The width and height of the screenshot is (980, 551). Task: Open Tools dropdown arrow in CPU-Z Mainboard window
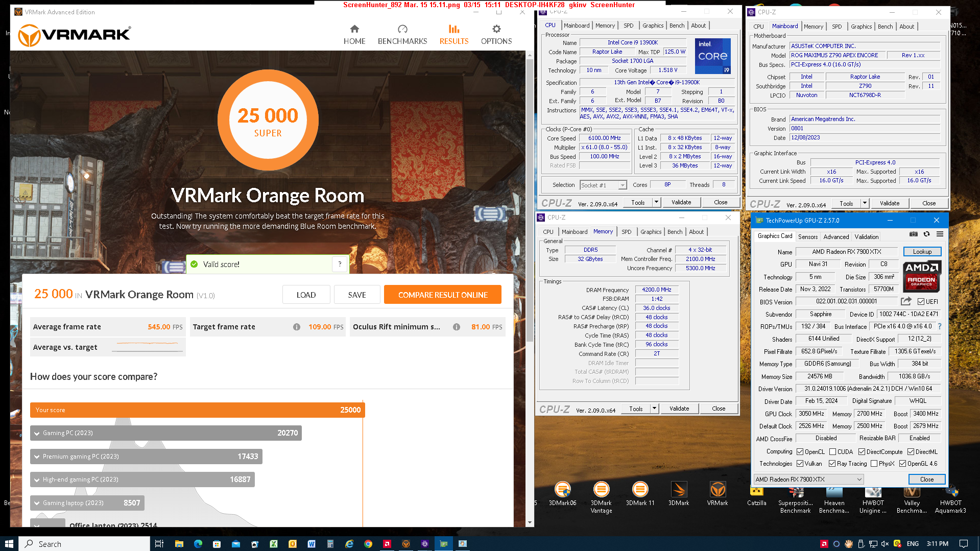pos(865,204)
